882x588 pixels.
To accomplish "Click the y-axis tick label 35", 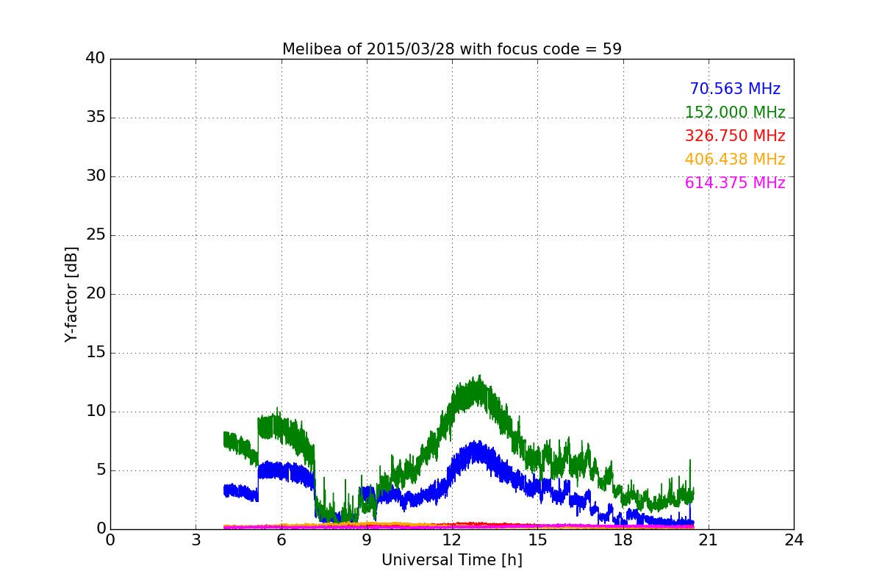I will point(96,118).
